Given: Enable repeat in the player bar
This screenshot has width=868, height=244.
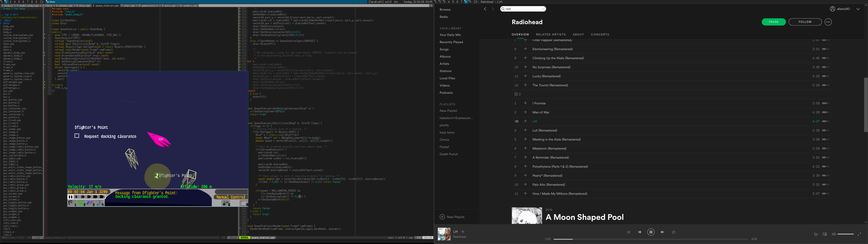Looking at the screenshot, I should pyautogui.click(x=673, y=232).
